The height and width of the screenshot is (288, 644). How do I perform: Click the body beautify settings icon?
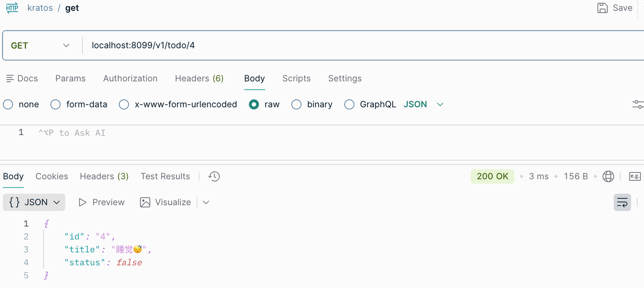638,104
